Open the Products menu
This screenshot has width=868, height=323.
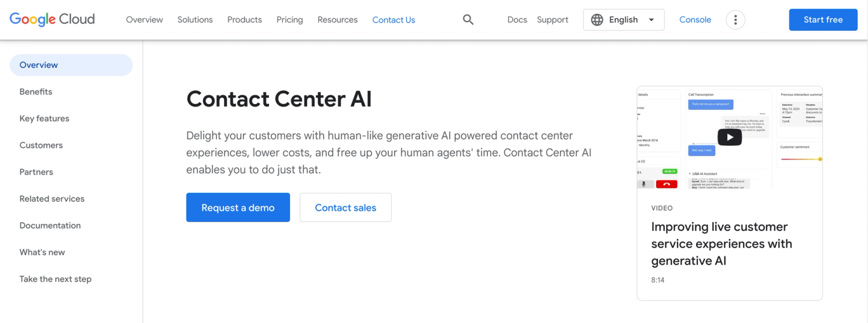(x=244, y=20)
